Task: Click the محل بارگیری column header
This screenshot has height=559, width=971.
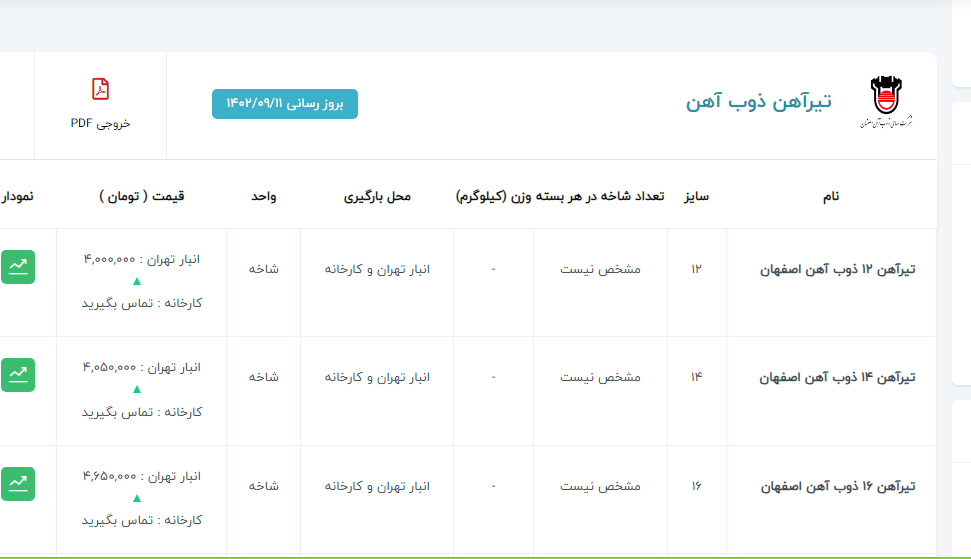Action: coord(377,196)
